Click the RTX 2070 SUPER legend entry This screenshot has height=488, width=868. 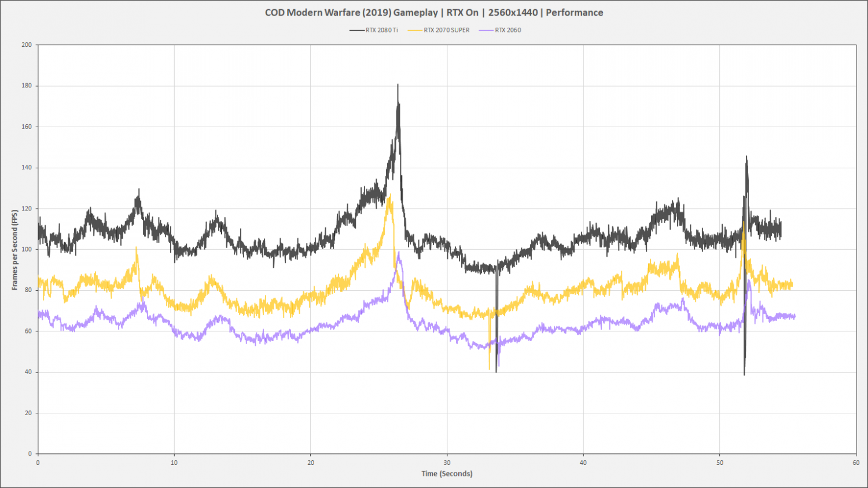click(439, 30)
